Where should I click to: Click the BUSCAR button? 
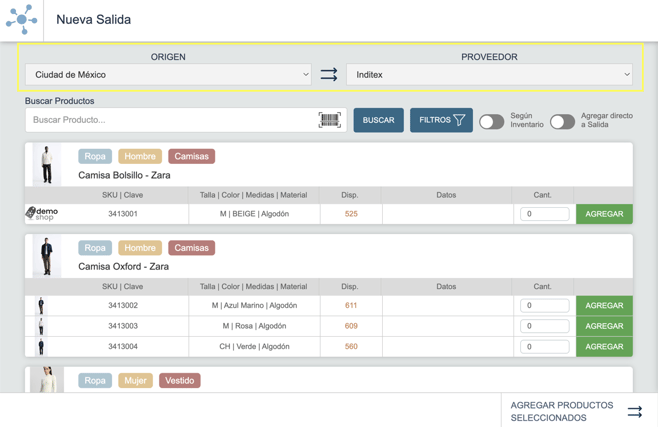[379, 120]
